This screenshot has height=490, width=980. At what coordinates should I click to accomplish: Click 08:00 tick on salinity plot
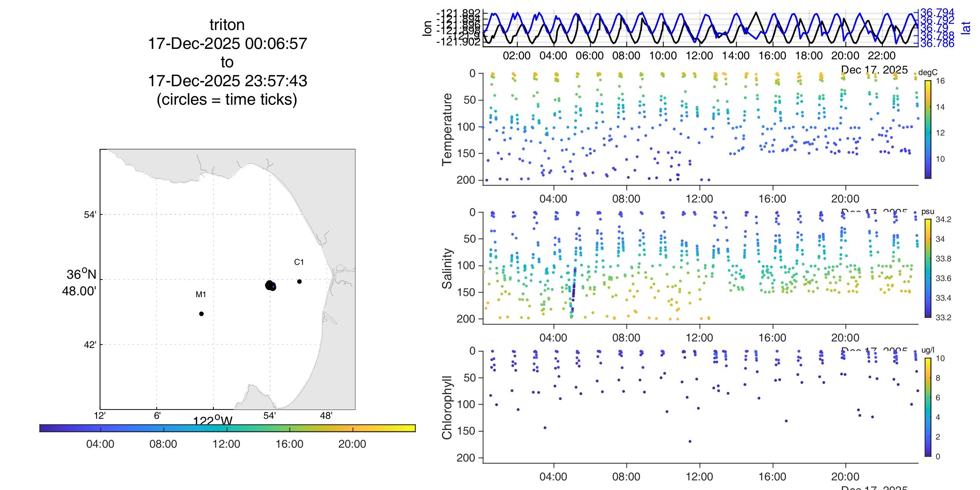click(626, 338)
